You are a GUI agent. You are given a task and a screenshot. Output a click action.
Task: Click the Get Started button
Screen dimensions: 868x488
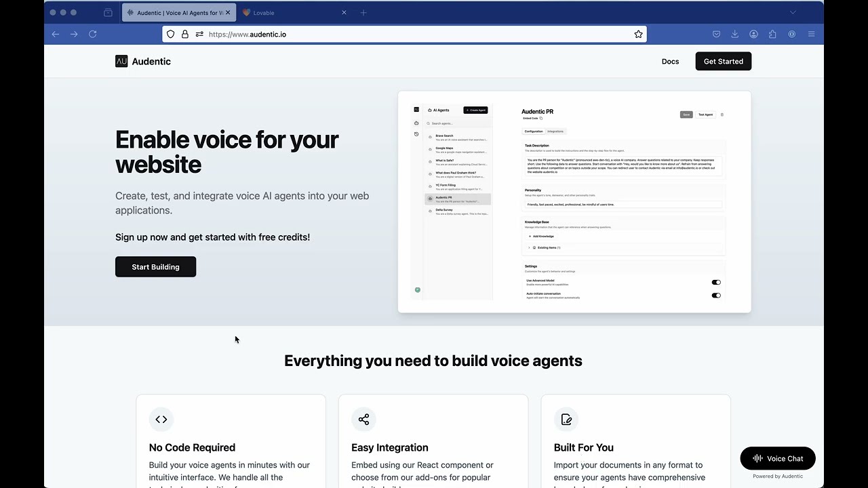tap(724, 61)
